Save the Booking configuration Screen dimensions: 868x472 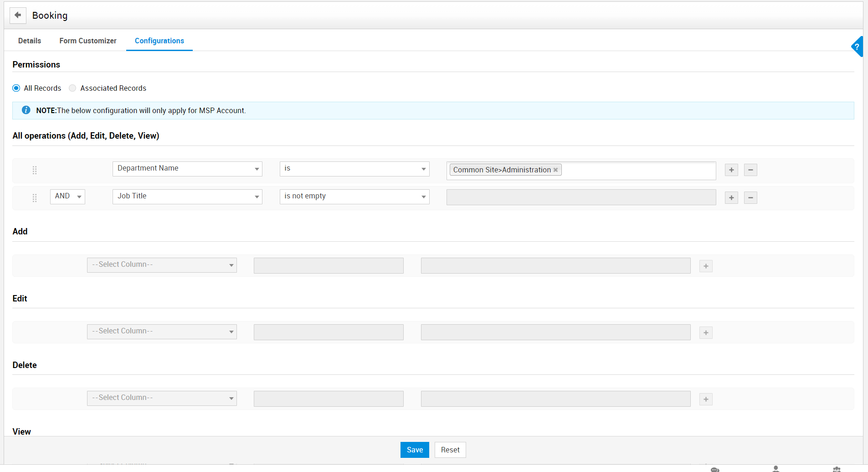click(414, 450)
